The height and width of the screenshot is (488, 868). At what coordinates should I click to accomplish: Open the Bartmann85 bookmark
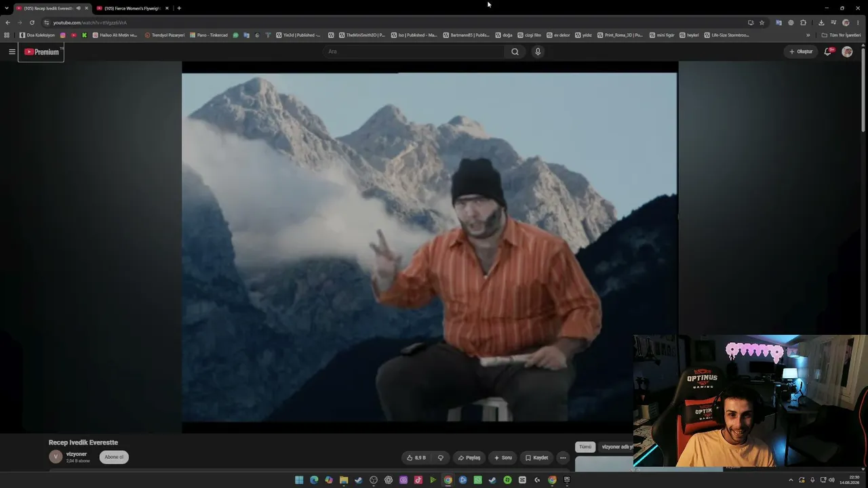click(x=466, y=35)
